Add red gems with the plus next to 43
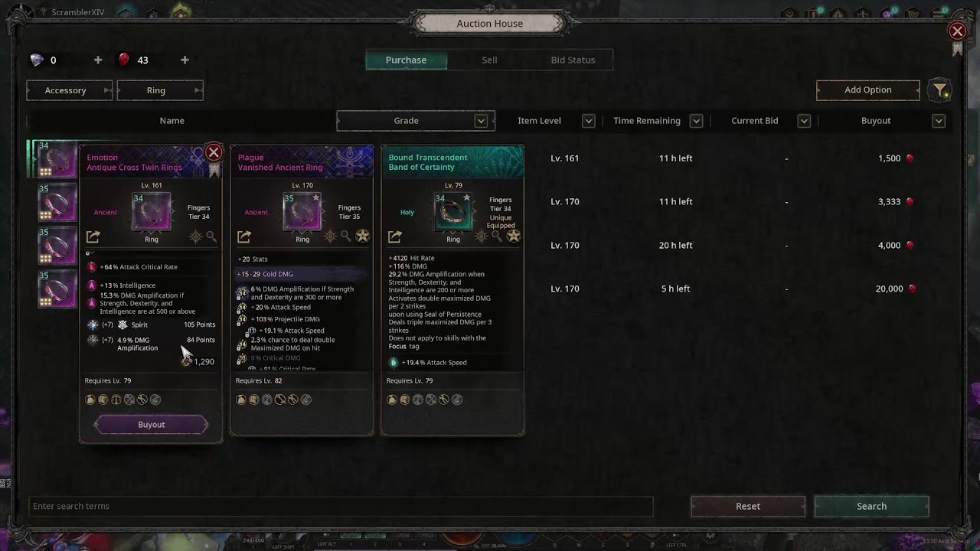 [185, 60]
